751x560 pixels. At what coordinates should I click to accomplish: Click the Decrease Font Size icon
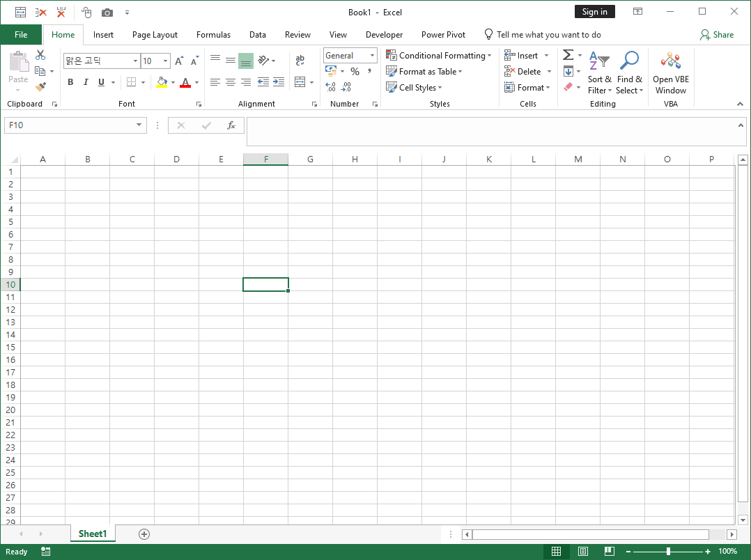pyautogui.click(x=194, y=61)
